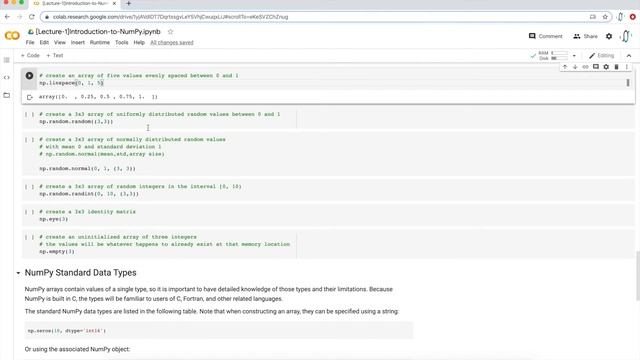Viewport: 640px width, 360px height.
Task: Click the NumPy Standard Data Types heading
Action: point(80,273)
